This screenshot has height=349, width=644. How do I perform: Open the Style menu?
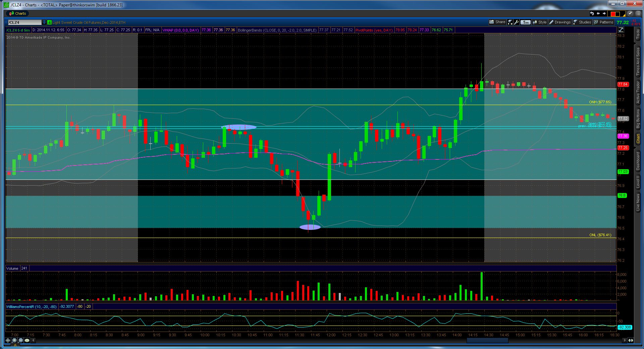(x=540, y=22)
